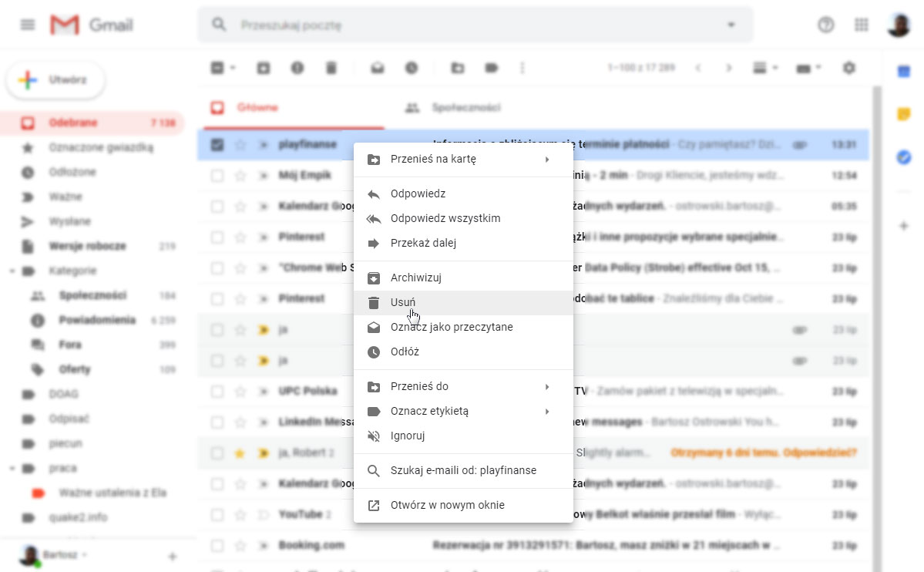Click the settings gear icon
Image resolution: width=924 pixels, height=572 pixels.
pyautogui.click(x=848, y=68)
